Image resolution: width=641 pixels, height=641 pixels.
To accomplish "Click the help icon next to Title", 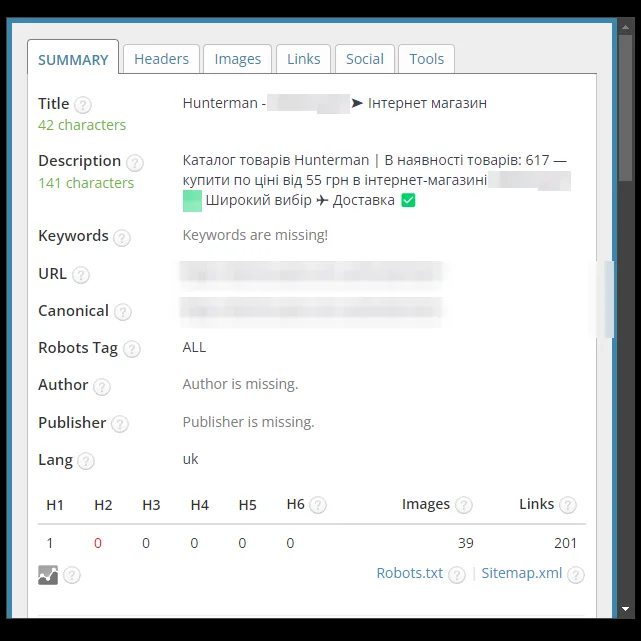I will 83,105.
